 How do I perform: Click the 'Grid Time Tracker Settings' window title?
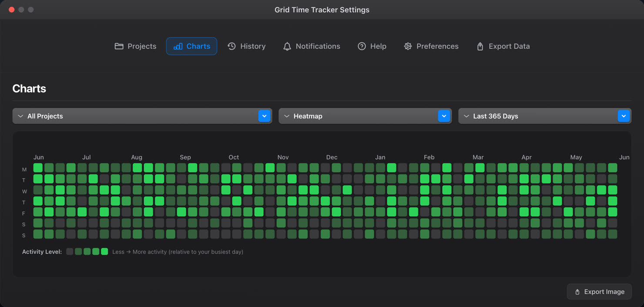322,10
